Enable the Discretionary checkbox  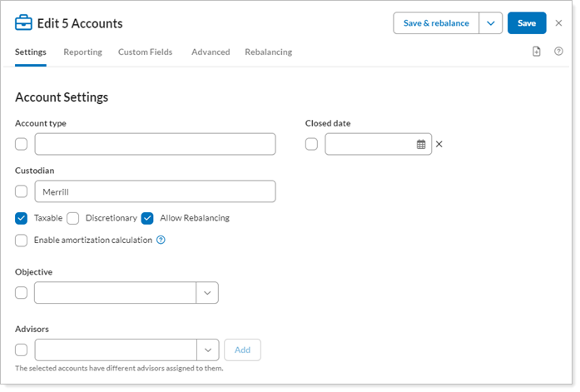point(73,218)
